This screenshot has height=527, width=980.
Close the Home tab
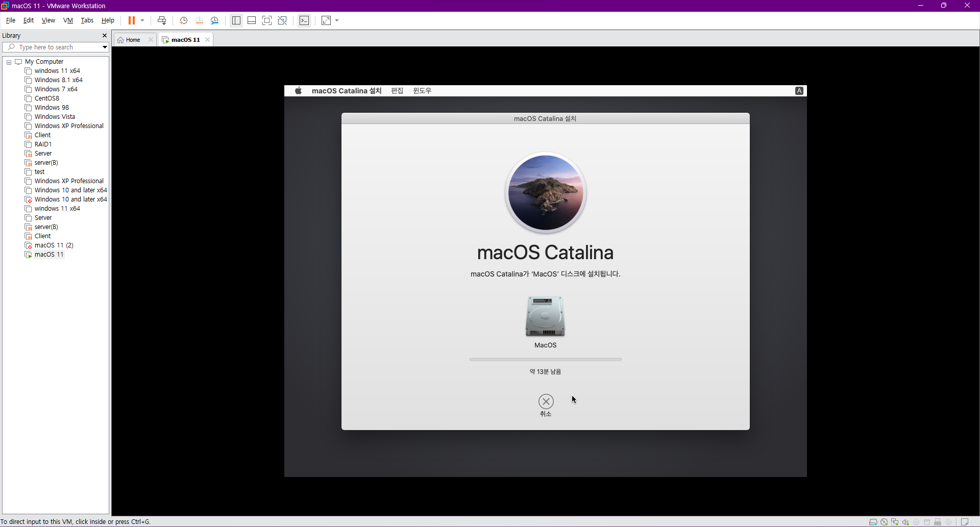(x=151, y=40)
